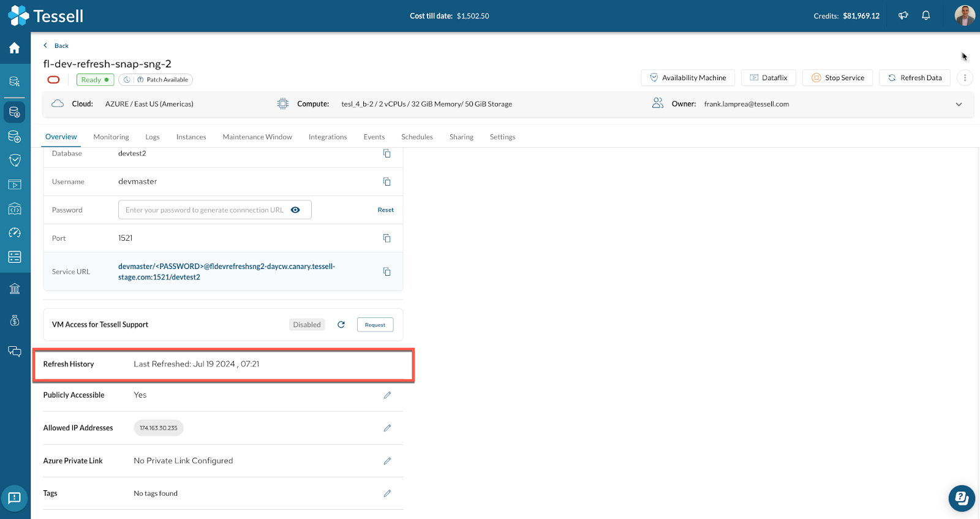Open the billing money-bag sidebar icon
This screenshot has height=519, width=980.
(15, 320)
